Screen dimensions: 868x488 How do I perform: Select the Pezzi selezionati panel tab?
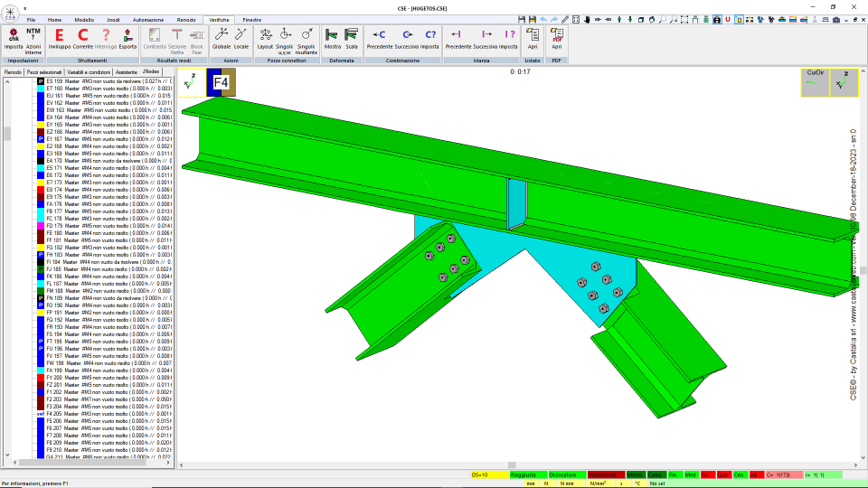pos(44,72)
